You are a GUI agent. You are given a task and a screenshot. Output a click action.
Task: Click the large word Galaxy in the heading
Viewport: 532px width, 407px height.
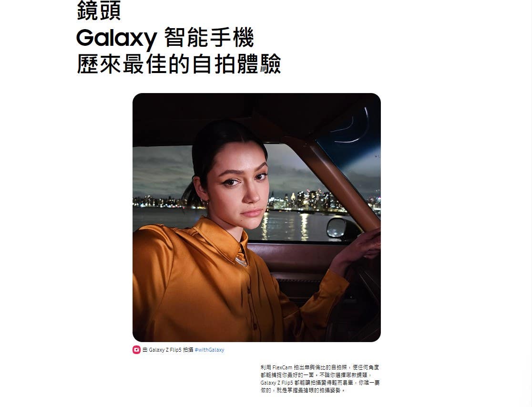(x=117, y=38)
